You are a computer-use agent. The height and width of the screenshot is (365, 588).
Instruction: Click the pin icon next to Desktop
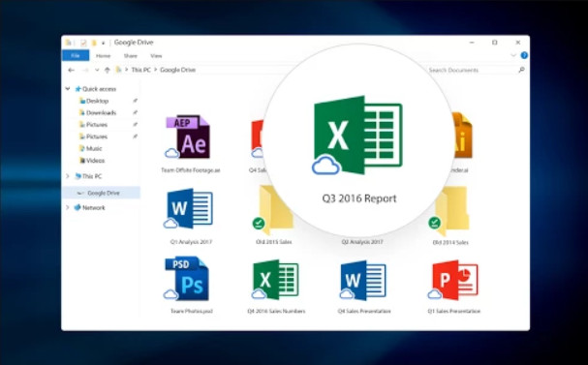[135, 101]
